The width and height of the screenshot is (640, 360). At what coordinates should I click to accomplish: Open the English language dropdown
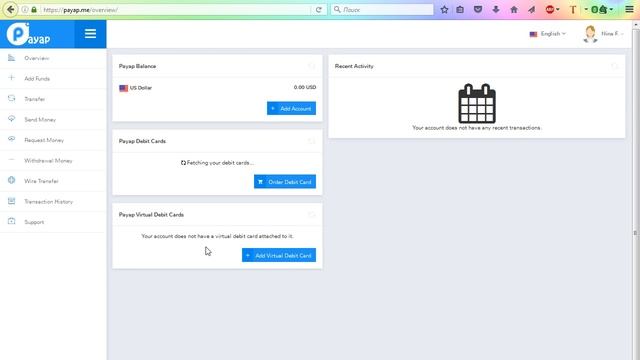[547, 34]
